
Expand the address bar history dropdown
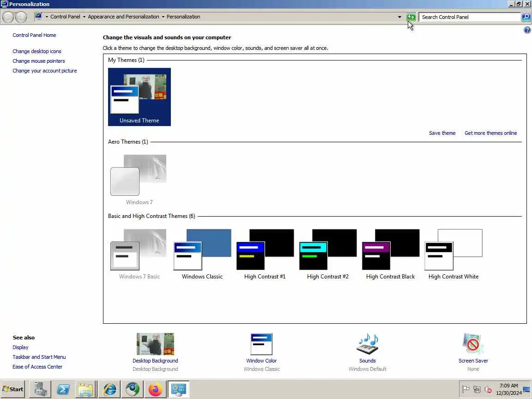point(399,17)
